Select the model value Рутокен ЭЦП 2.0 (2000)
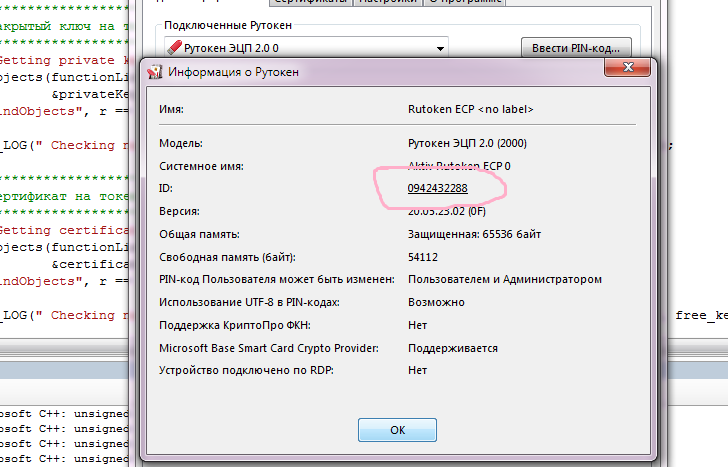This screenshot has width=728, height=467. [467, 143]
